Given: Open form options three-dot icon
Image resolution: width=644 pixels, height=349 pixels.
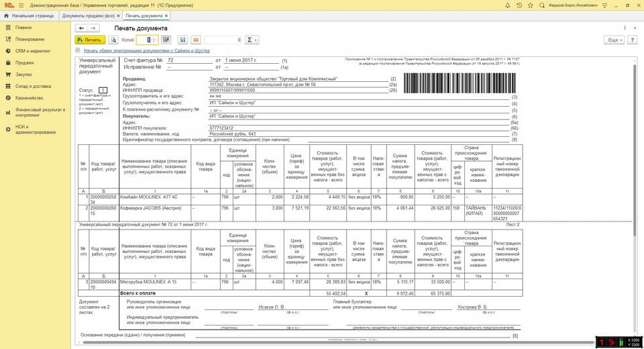Looking at the screenshot, I should coord(625,28).
